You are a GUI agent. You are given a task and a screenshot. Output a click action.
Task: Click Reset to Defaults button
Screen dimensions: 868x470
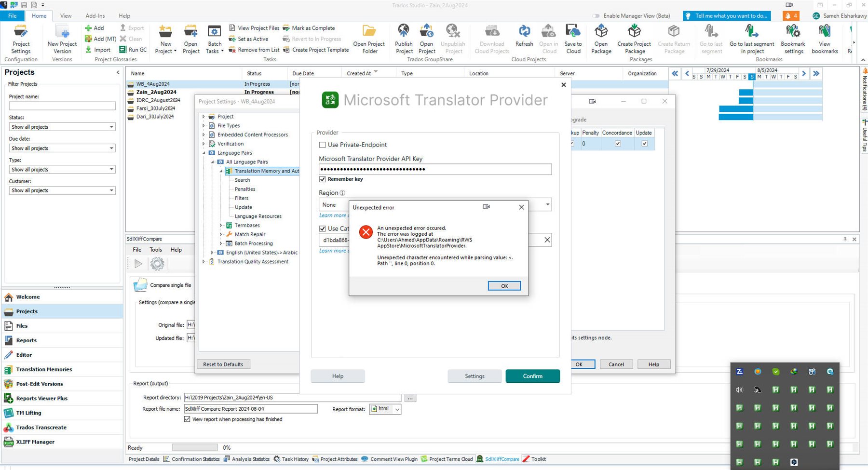[x=223, y=364]
